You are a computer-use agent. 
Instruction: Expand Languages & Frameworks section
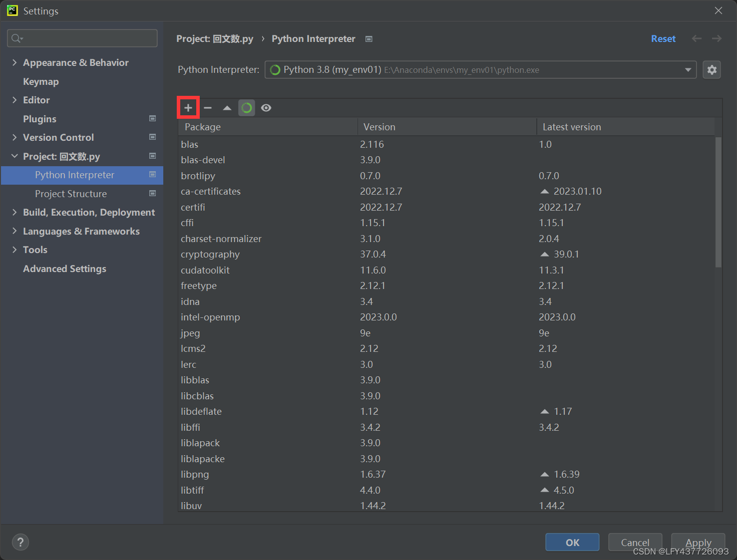click(14, 231)
